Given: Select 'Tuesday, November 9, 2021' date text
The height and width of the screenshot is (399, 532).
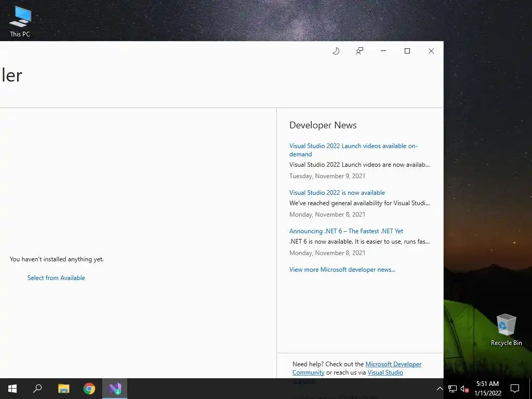Looking at the screenshot, I should click(x=327, y=176).
